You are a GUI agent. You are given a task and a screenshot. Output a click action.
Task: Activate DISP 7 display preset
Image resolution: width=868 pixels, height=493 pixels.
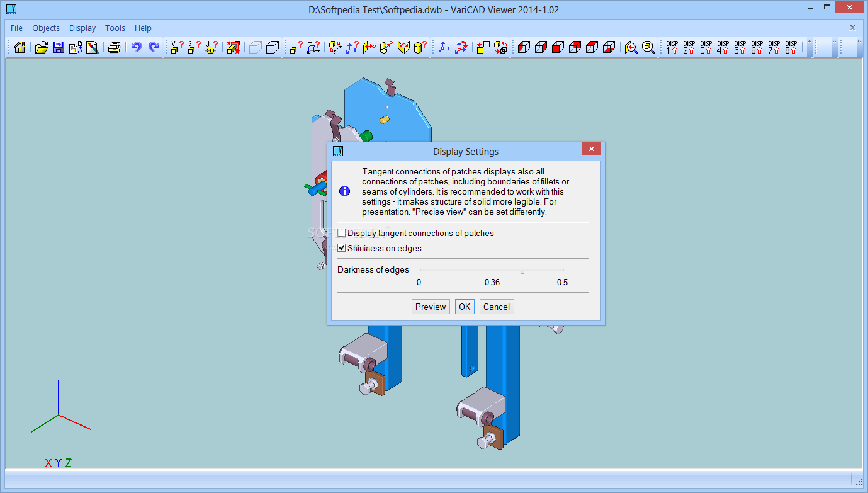tap(774, 47)
